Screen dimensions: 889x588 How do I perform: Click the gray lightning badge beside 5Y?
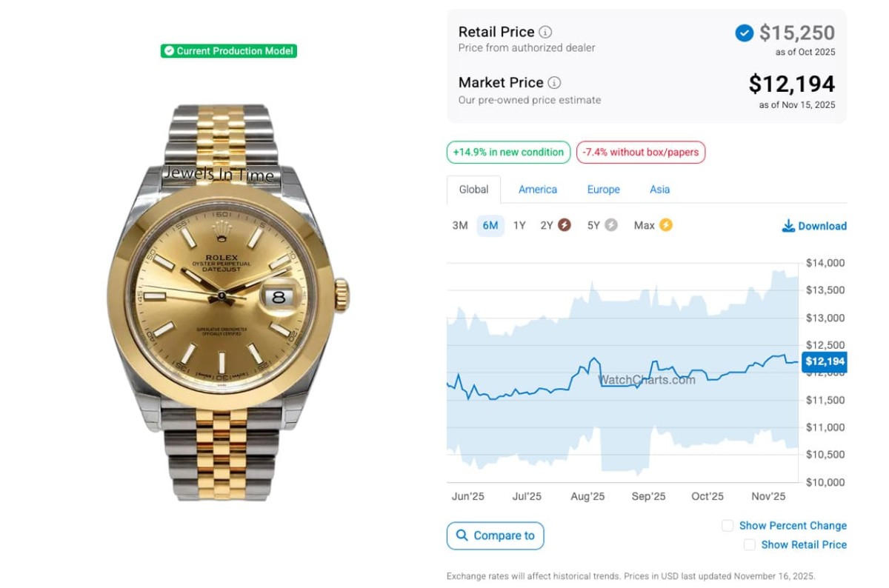(x=611, y=225)
